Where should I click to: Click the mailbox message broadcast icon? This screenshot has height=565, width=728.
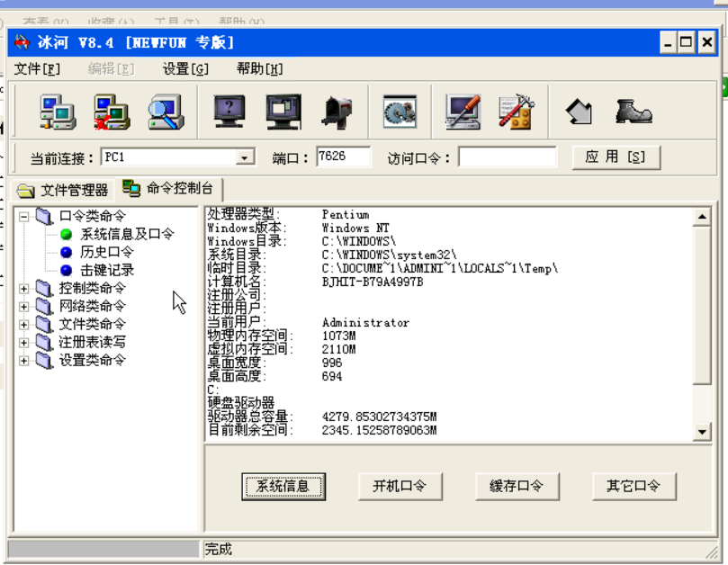337,112
